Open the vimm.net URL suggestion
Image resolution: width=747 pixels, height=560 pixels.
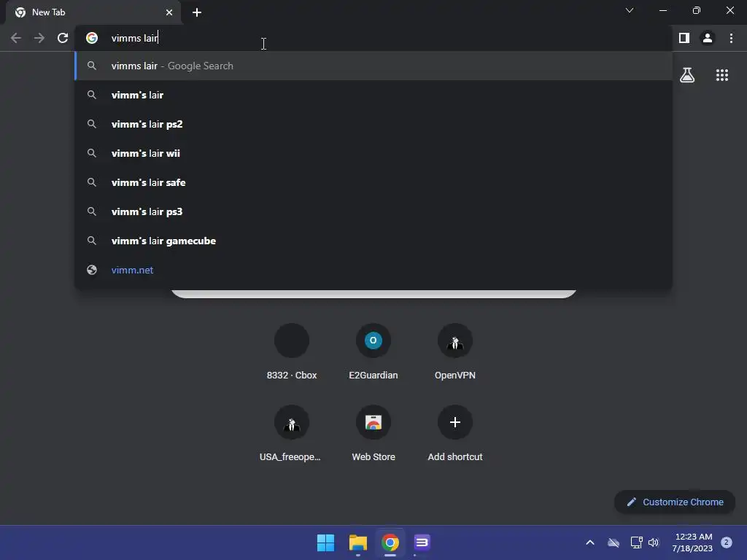373,270
